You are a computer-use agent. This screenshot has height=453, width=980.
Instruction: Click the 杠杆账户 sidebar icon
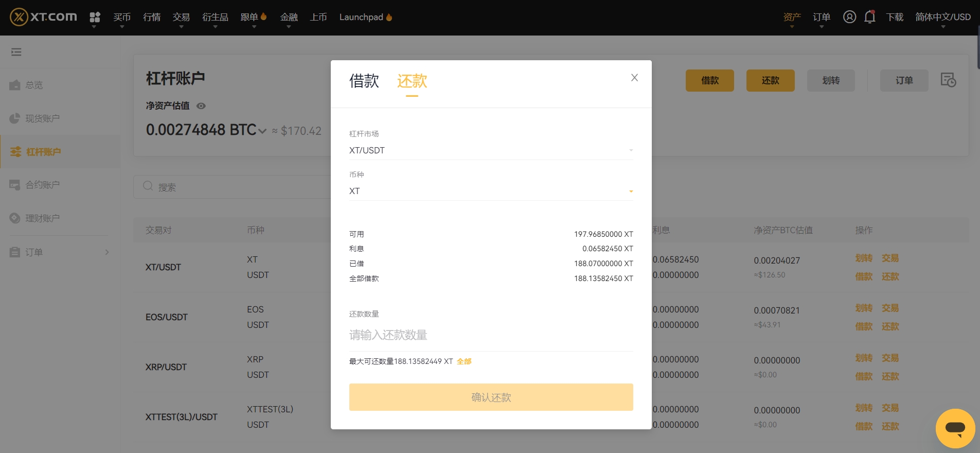click(16, 152)
